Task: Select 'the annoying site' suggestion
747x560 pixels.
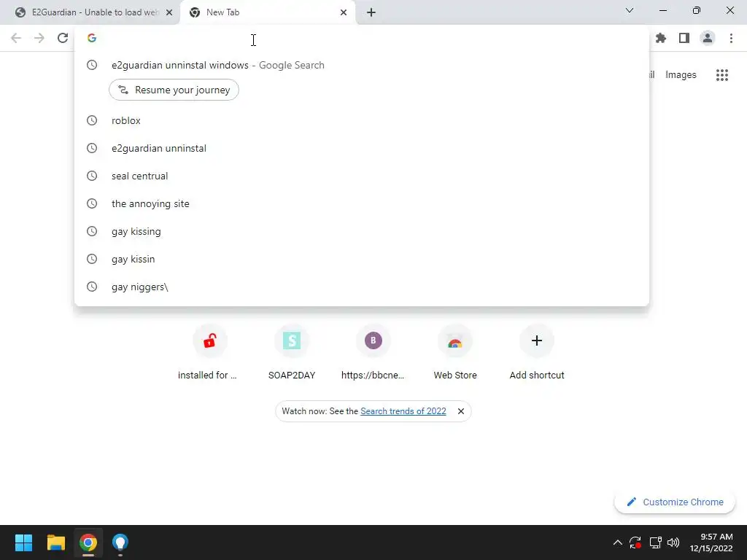Action: [362, 203]
